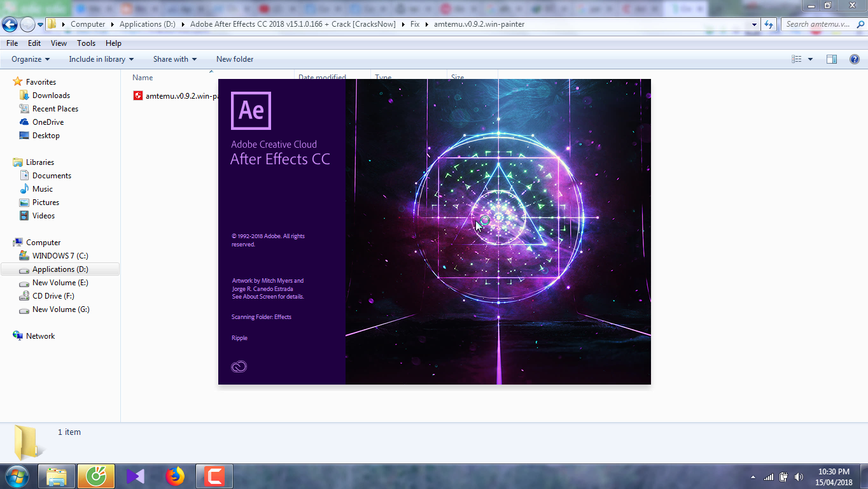Open Include in library dropdown
Image resolution: width=868 pixels, height=489 pixels.
tap(101, 59)
